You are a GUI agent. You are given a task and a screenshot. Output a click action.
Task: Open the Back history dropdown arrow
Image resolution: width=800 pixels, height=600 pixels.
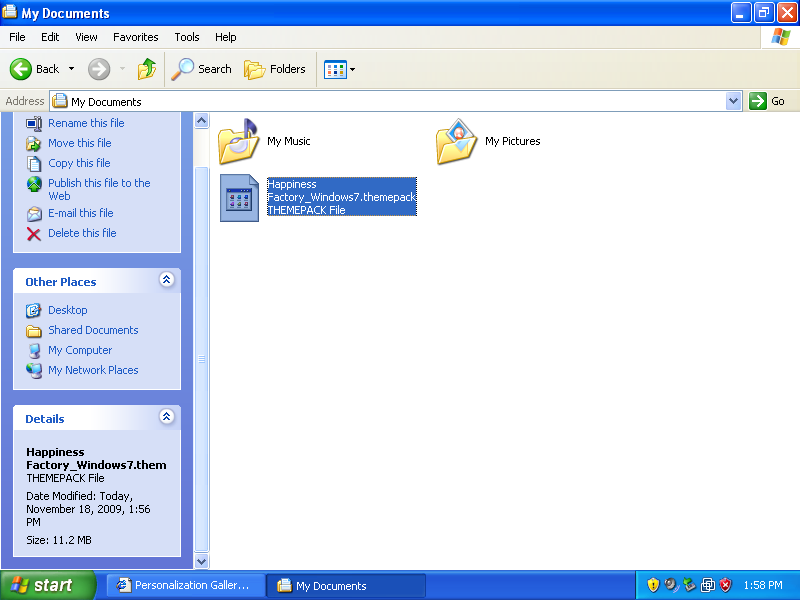click(71, 69)
